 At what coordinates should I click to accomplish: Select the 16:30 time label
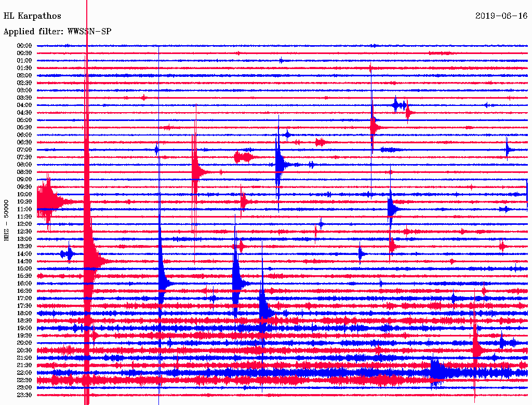coord(24,291)
